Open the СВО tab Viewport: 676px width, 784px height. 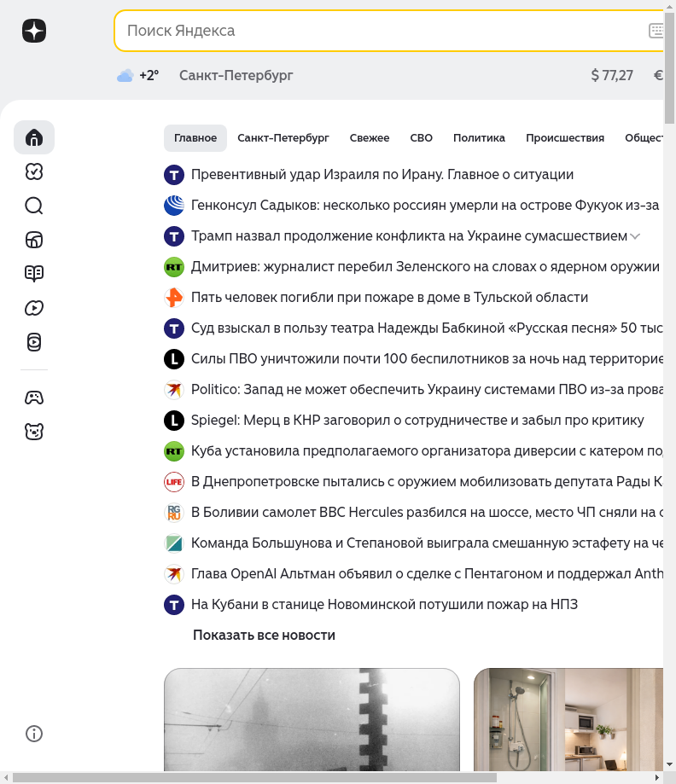(x=422, y=138)
